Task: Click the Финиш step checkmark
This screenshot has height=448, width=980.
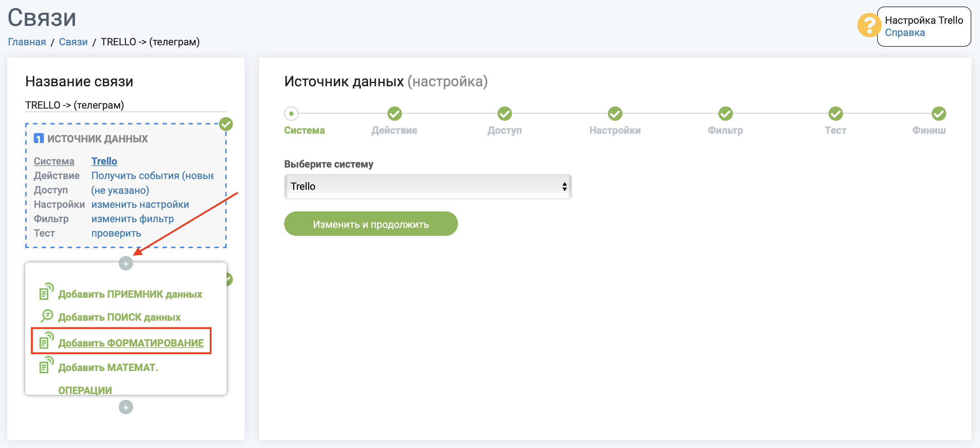Action: (x=939, y=113)
